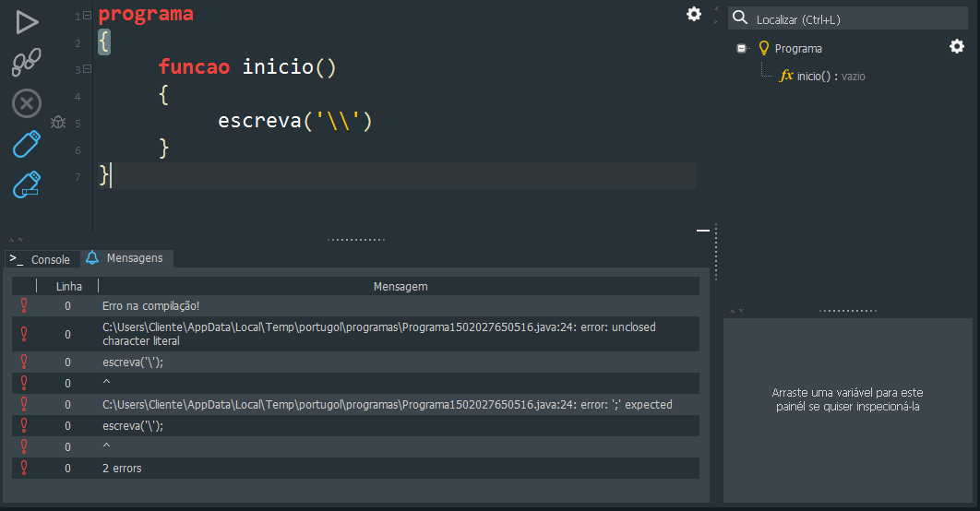980x511 pixels.
Task: Click the arrows above the Console tab
Action: click(x=17, y=240)
